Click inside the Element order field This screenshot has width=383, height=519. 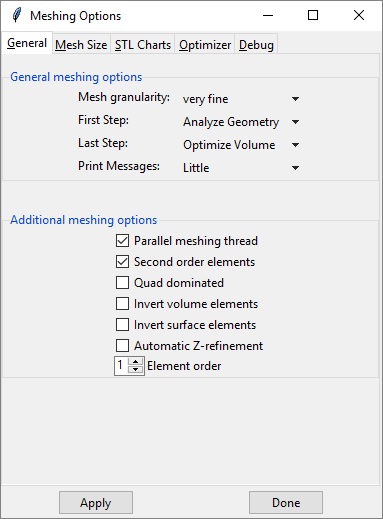122,366
